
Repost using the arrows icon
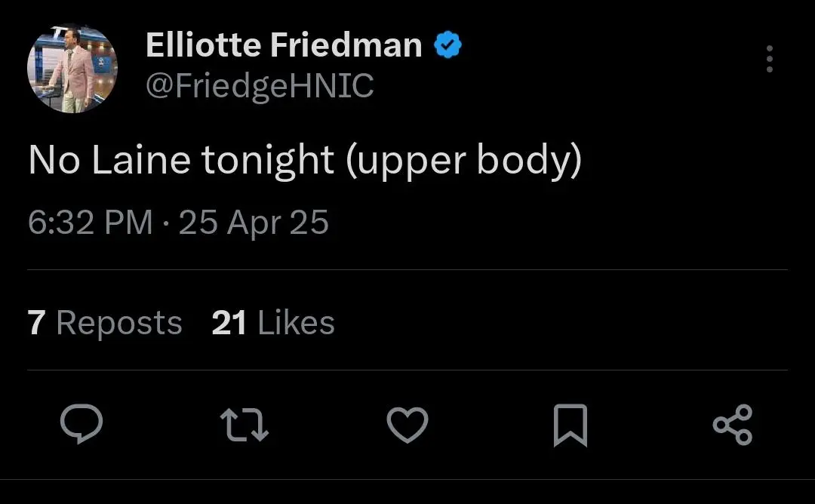click(x=244, y=425)
